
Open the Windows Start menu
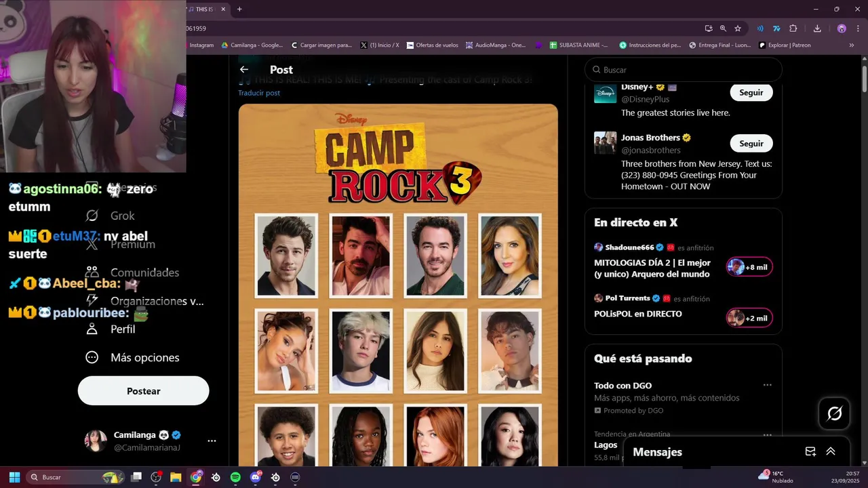click(x=14, y=477)
